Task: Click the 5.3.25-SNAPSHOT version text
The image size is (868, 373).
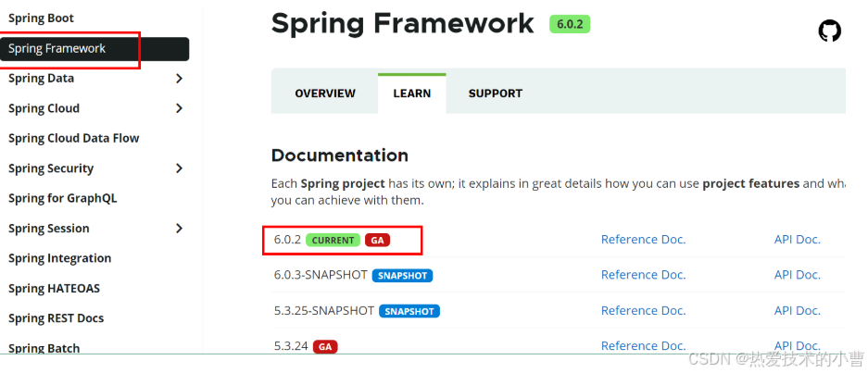Action: pyautogui.click(x=324, y=310)
